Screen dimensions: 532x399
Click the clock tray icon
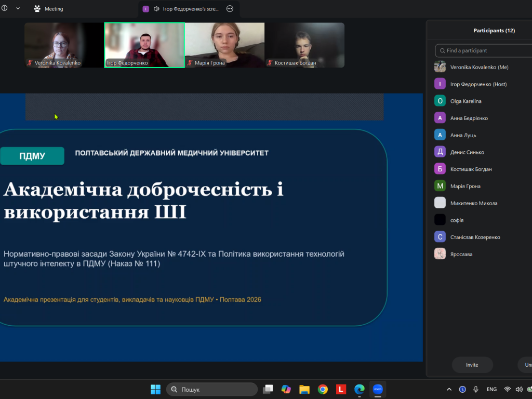pos(462,390)
